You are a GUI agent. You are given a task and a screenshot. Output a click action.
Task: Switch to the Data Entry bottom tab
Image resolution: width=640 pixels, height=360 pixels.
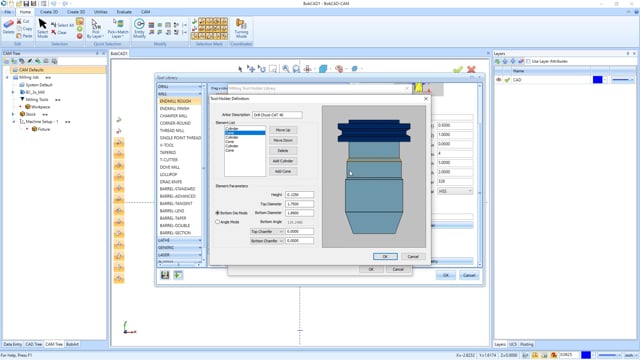(13, 344)
